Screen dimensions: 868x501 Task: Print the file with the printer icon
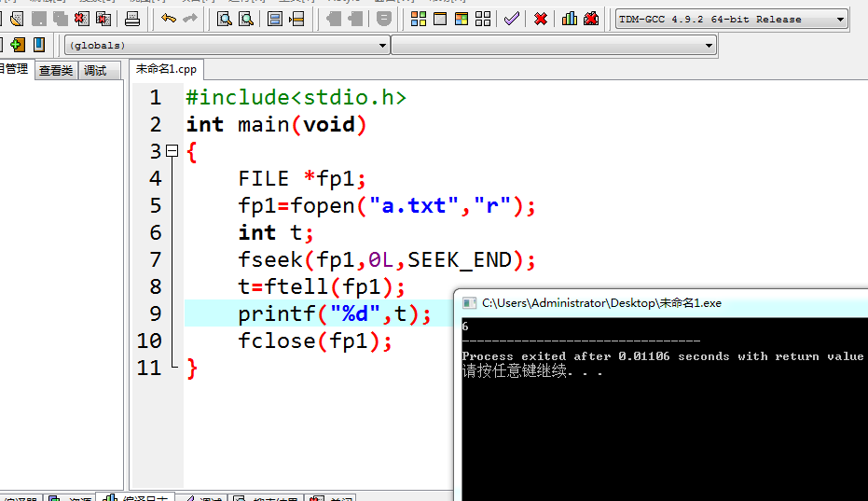coord(131,19)
